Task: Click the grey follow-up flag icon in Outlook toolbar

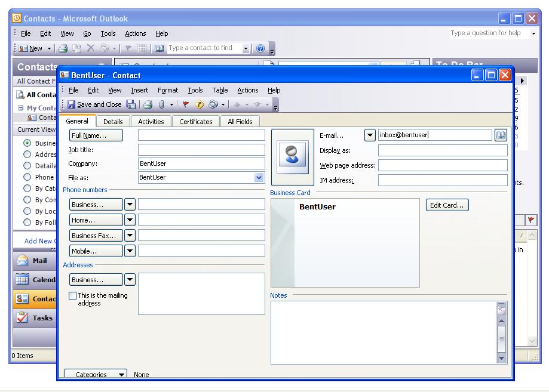Action: point(128,48)
